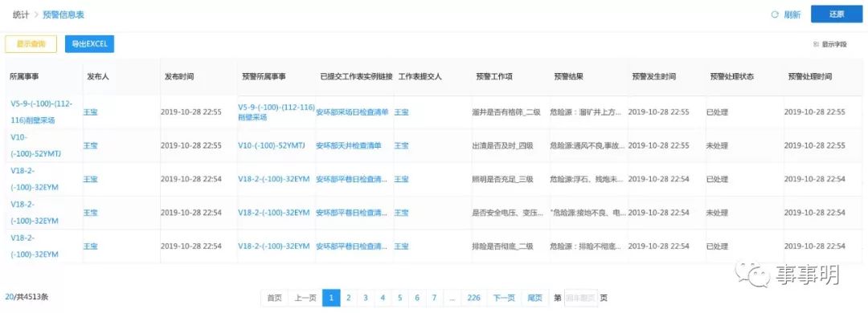868x313 pixels.
Task: Click the 预警信息表 breadcrumb
Action: pyautogui.click(x=63, y=15)
